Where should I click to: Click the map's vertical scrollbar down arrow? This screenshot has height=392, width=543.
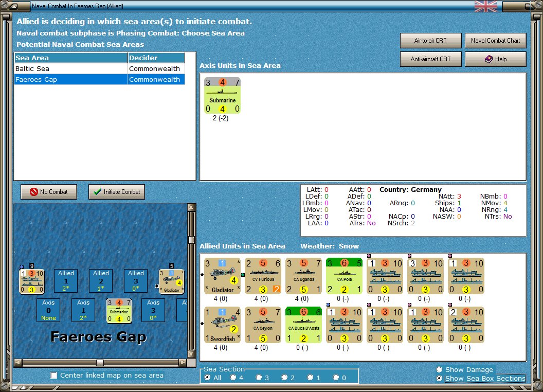point(191,354)
